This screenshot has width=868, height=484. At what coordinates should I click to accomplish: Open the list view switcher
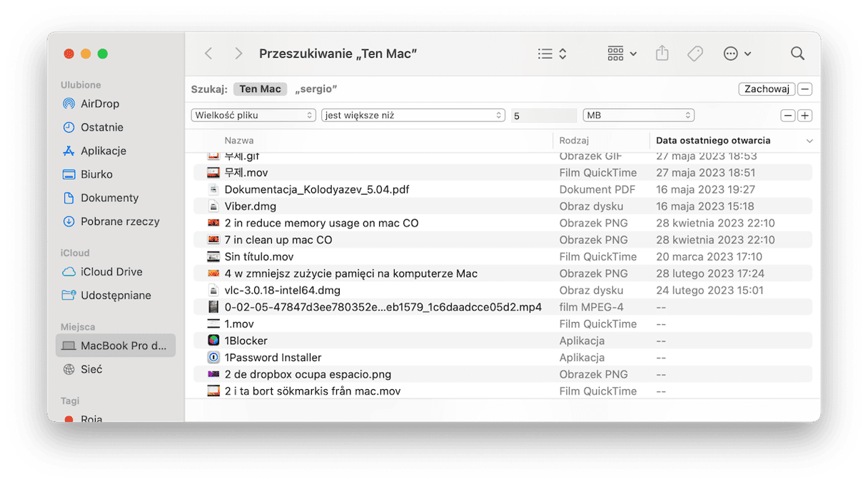pos(552,54)
